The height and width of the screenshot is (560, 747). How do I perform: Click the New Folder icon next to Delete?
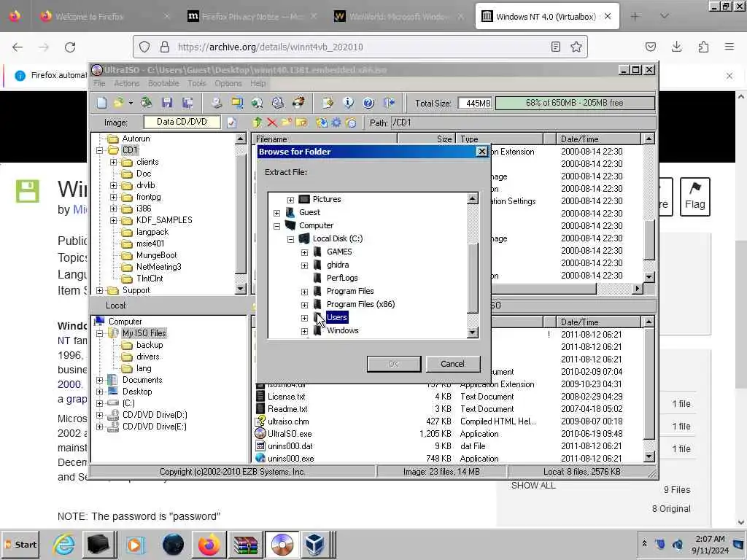point(287,122)
